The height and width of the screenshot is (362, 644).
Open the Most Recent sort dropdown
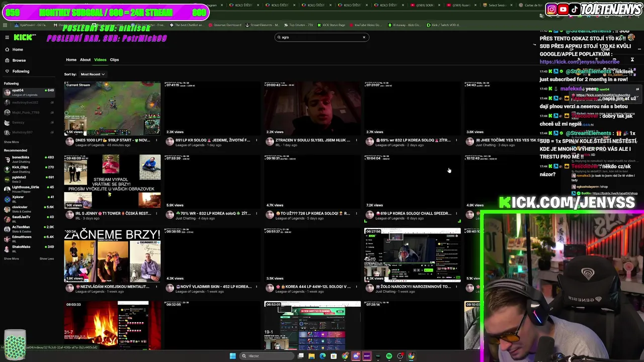tap(93, 74)
